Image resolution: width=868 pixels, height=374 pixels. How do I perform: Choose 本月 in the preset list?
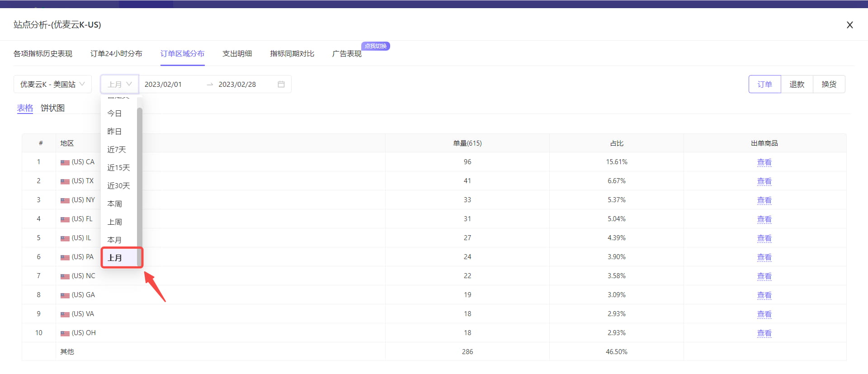[119, 240]
